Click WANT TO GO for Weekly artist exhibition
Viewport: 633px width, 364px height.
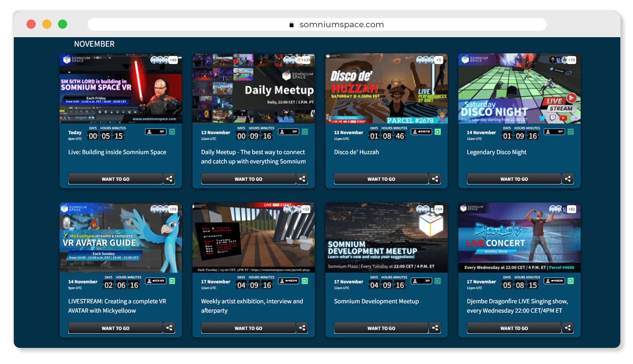(249, 328)
